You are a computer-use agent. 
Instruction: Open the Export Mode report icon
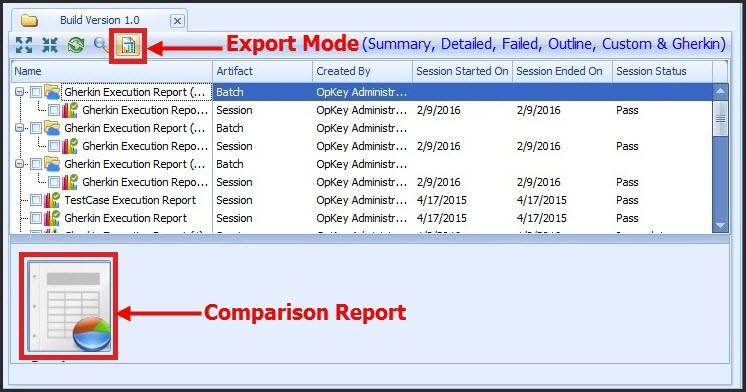point(128,46)
